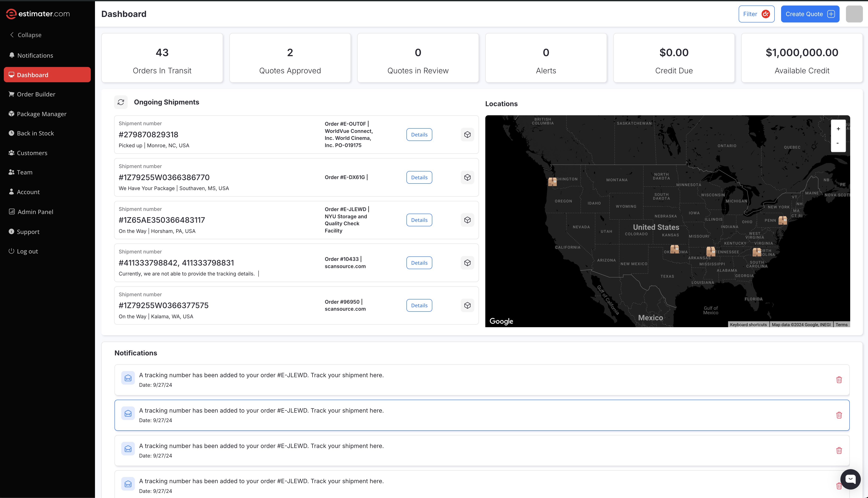Open Order Builder page
Image resolution: width=868 pixels, height=498 pixels.
click(x=32, y=94)
